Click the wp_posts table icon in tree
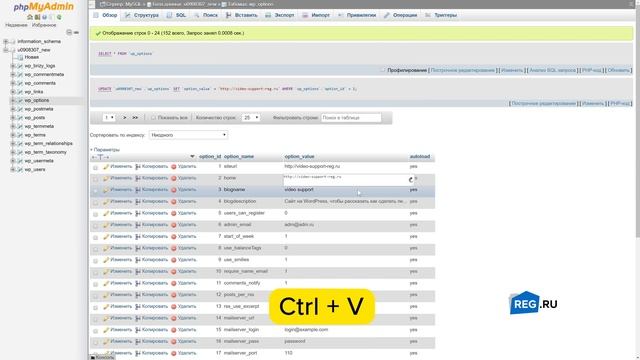 point(20,118)
